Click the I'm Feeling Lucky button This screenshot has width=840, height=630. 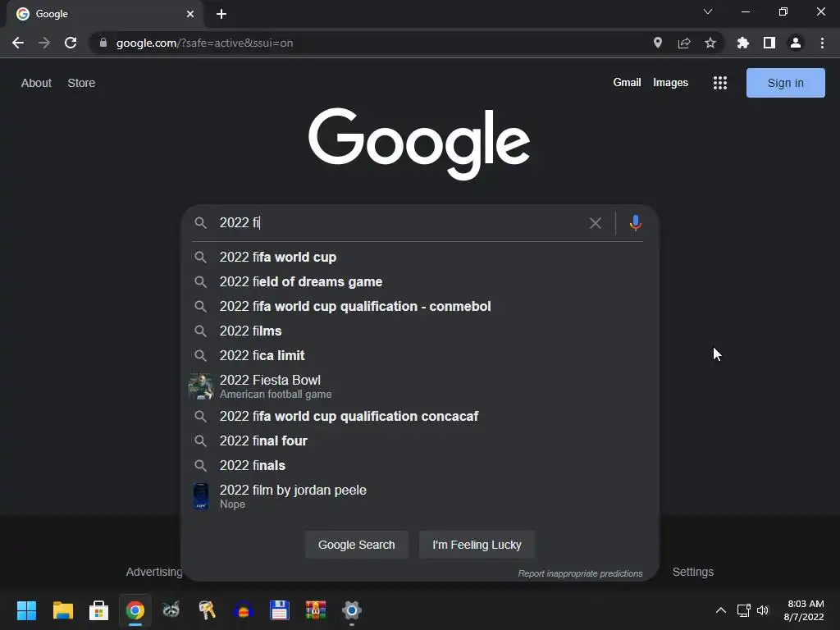[477, 545]
